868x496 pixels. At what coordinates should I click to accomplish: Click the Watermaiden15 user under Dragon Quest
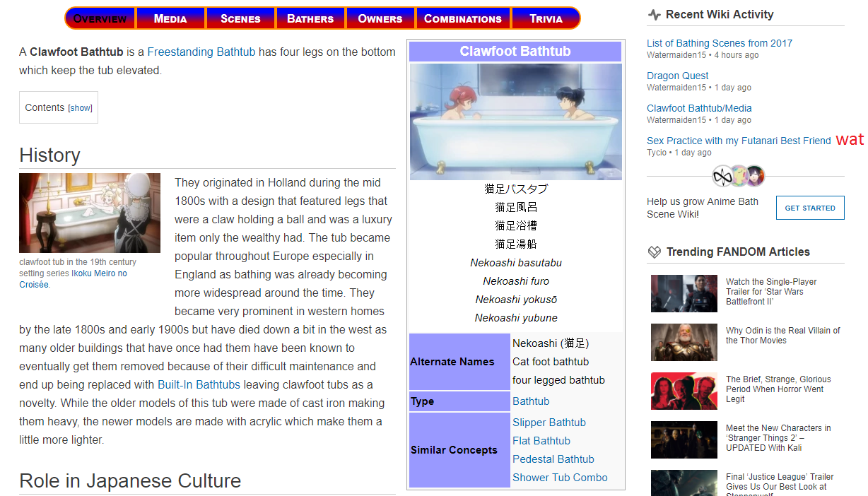click(676, 88)
